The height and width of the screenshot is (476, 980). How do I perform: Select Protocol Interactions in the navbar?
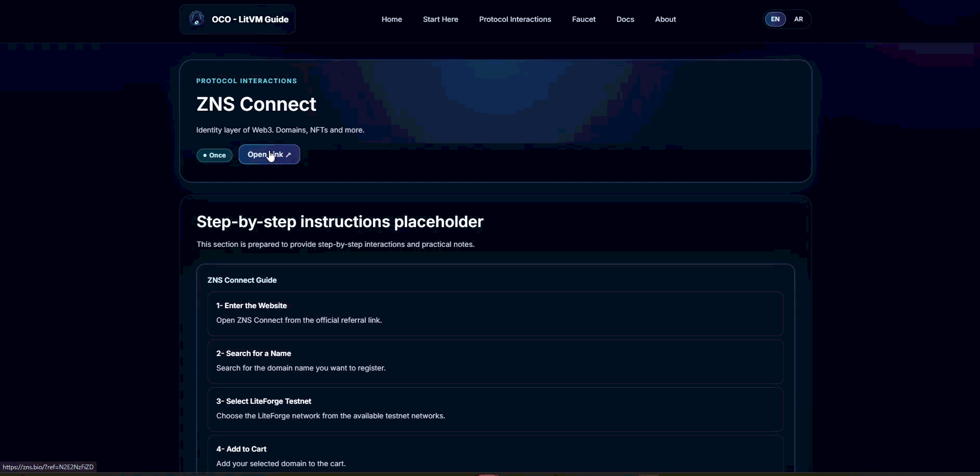point(515,19)
